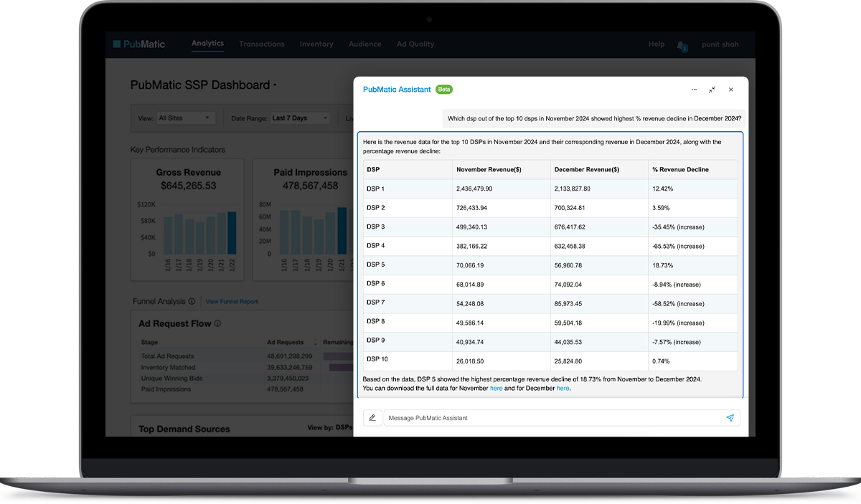Expand the PubMatic SSP Dashboard title dropdown
This screenshot has height=504, width=861.
point(275,85)
